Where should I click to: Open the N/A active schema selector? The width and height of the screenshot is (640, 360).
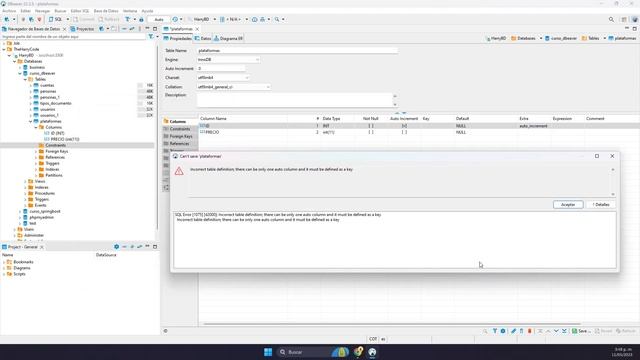pyautogui.click(x=233, y=19)
